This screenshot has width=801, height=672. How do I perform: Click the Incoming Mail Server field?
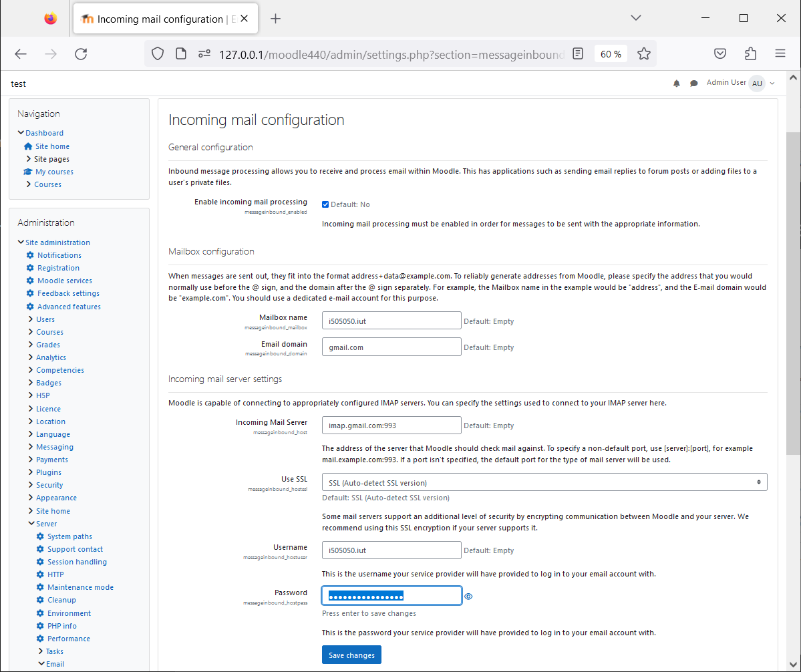[391, 426]
